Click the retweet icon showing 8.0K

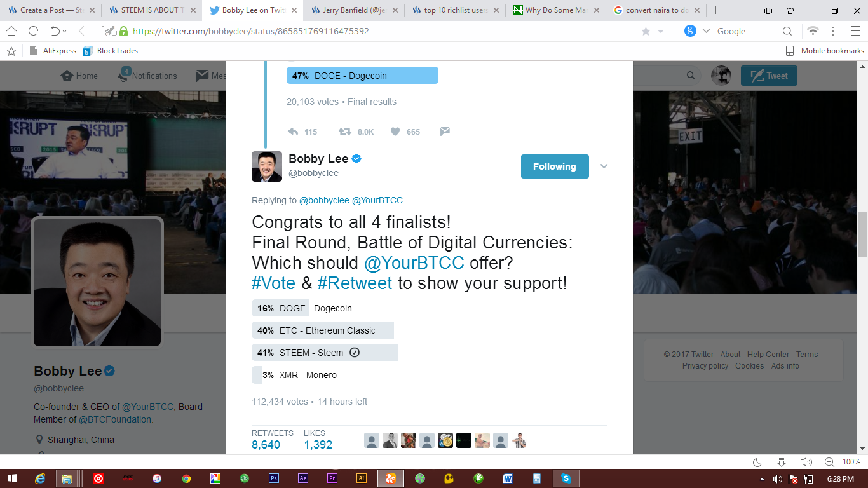[x=344, y=132]
